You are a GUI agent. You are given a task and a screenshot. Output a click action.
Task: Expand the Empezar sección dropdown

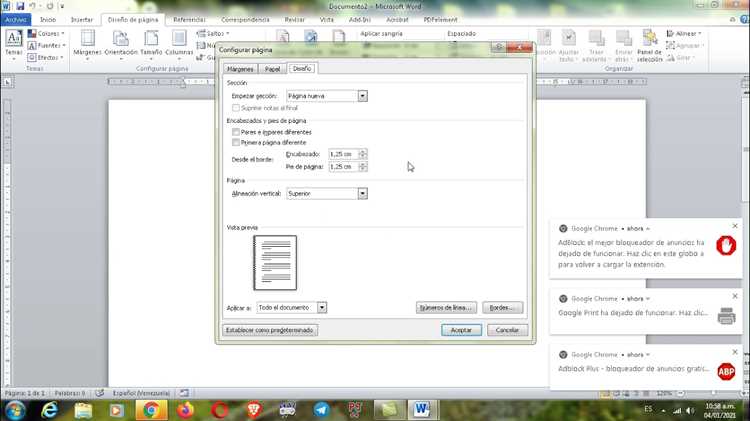click(x=363, y=96)
